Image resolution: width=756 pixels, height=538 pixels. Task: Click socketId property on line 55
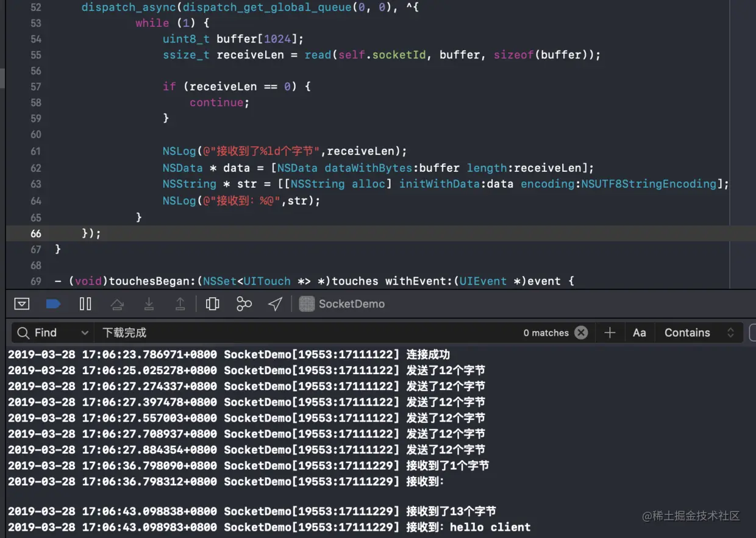click(x=399, y=55)
